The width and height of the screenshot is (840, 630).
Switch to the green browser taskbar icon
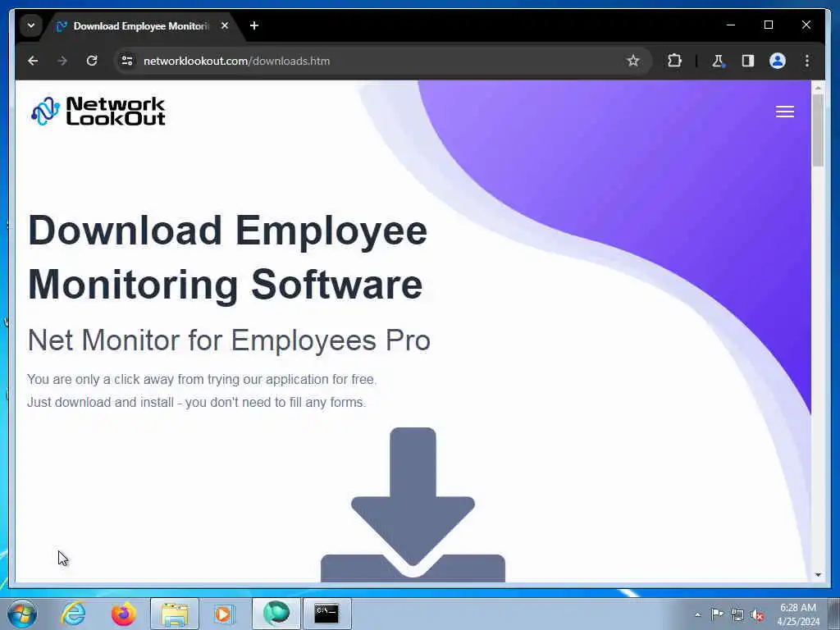(276, 614)
